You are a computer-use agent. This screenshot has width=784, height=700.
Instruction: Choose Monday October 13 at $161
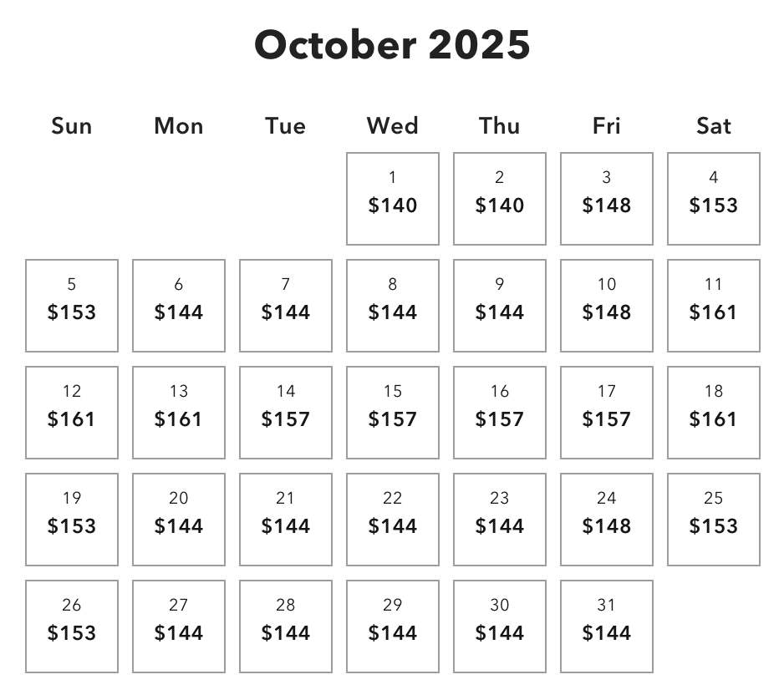click(179, 413)
